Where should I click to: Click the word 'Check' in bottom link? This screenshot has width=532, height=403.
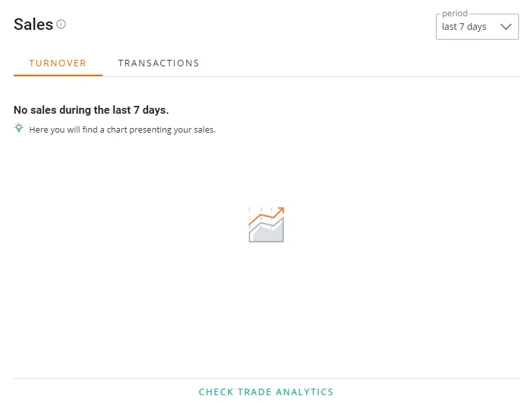[x=216, y=392]
